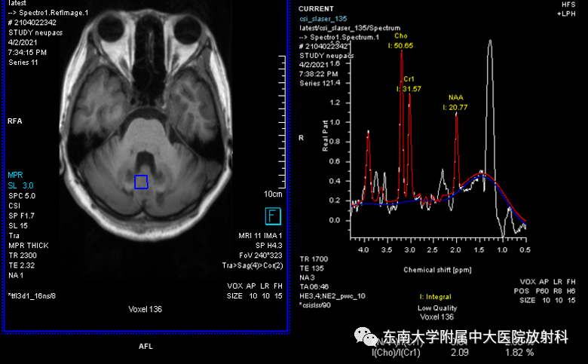
Task: Click the Tra>Sag(4)>Cor(2) orientation text
Action: [253, 265]
